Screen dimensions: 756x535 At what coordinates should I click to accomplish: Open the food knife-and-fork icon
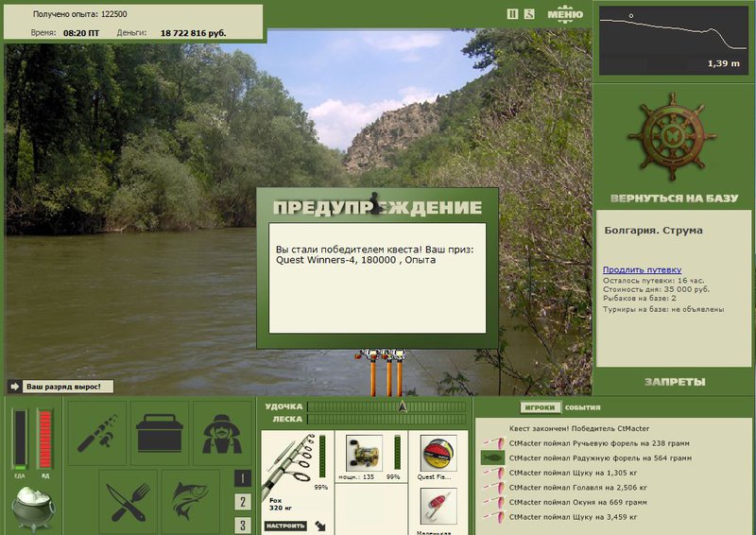(x=128, y=502)
